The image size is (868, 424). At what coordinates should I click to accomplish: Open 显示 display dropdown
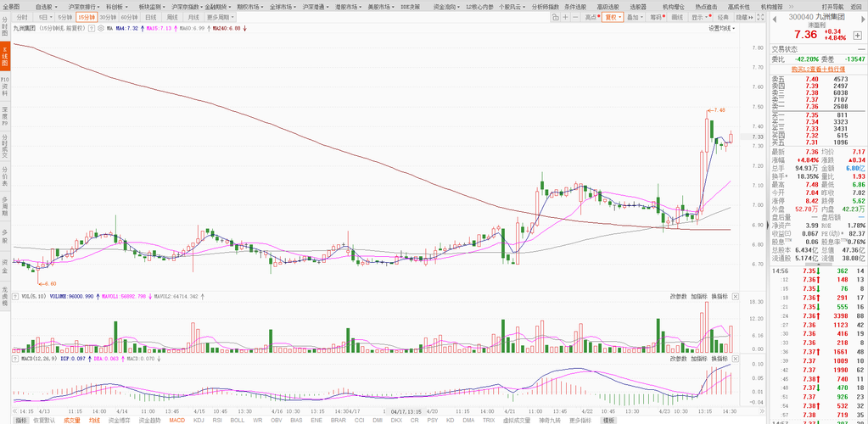point(700,17)
